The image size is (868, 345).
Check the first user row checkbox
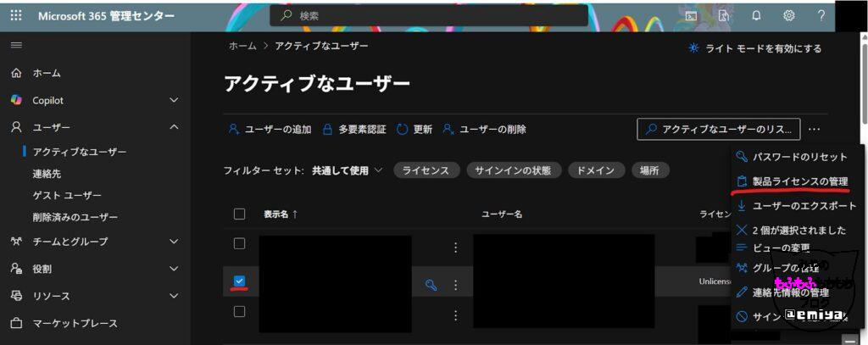(239, 244)
